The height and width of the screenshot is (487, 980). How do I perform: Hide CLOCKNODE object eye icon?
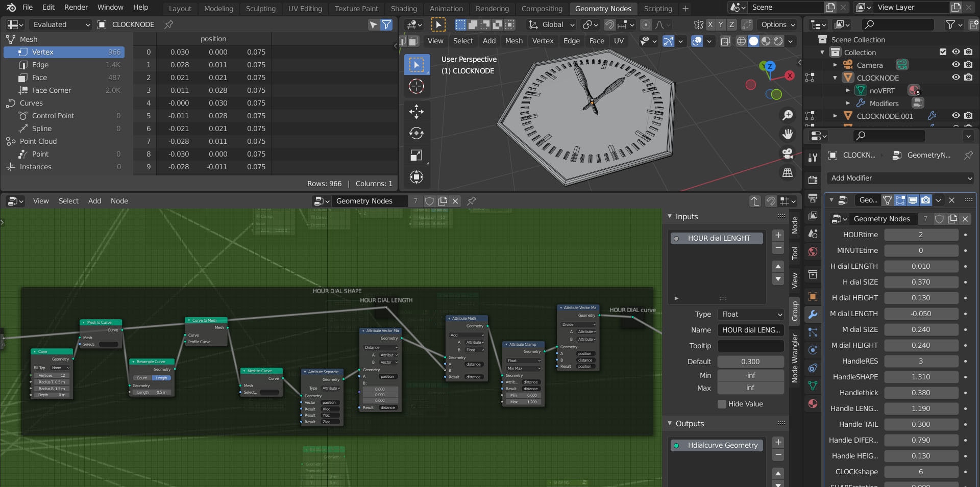[955, 78]
